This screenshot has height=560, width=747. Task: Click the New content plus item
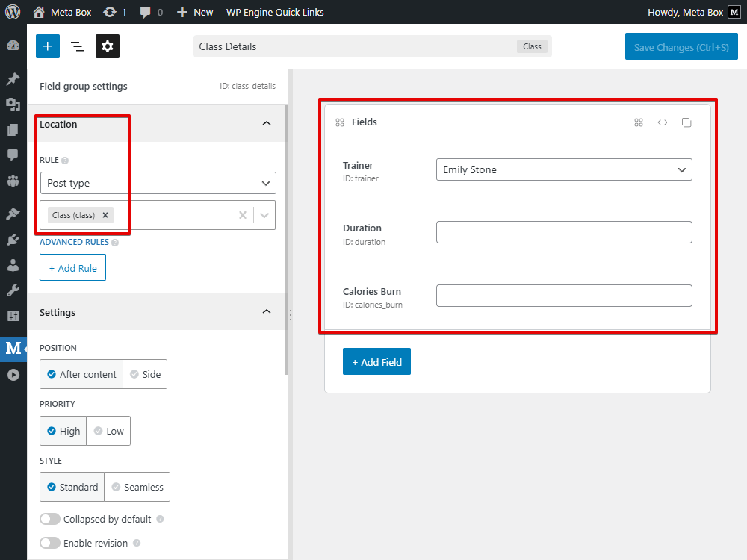(x=195, y=12)
